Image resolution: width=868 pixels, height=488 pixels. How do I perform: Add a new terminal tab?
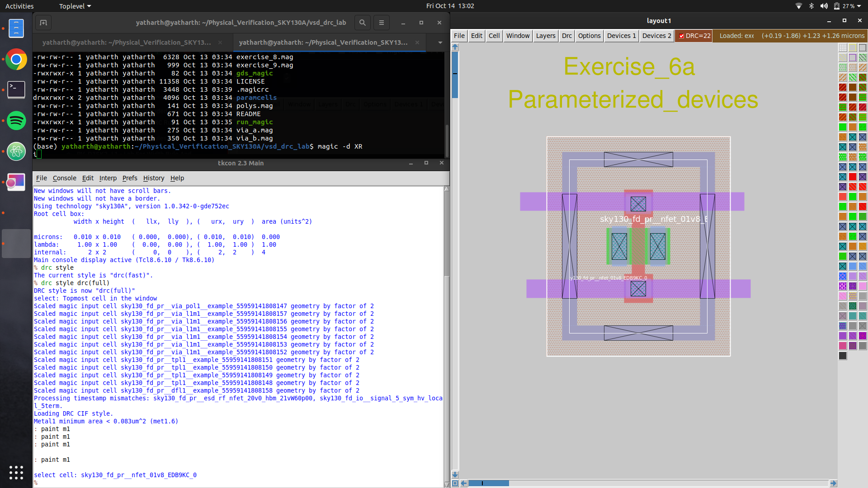pyautogui.click(x=43, y=23)
